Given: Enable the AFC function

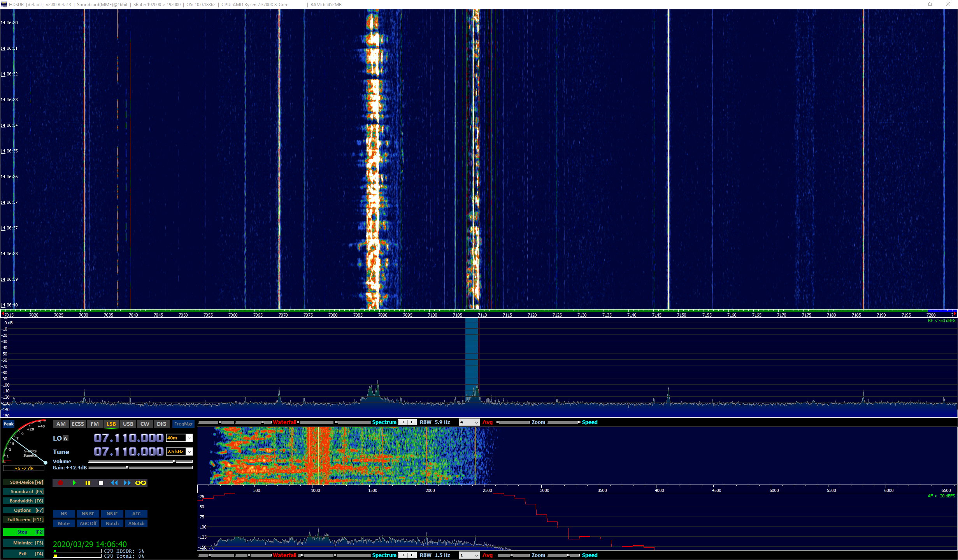Looking at the screenshot, I should pyautogui.click(x=136, y=513).
